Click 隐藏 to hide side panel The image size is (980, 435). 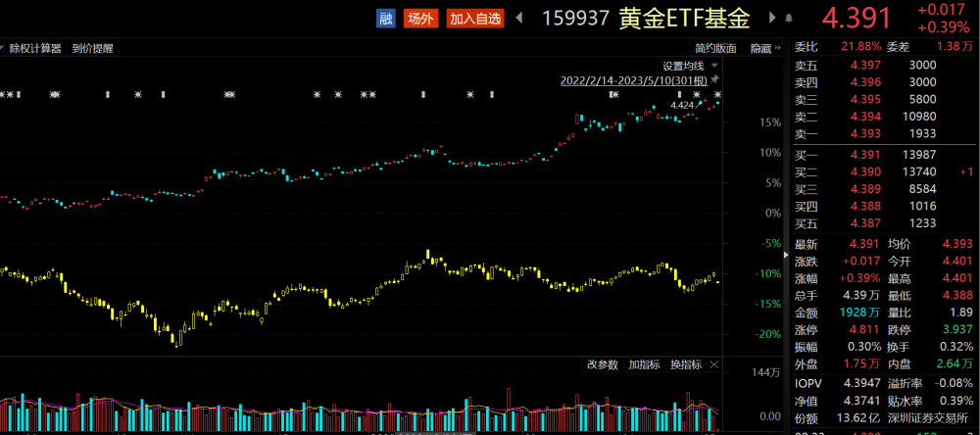[x=765, y=48]
